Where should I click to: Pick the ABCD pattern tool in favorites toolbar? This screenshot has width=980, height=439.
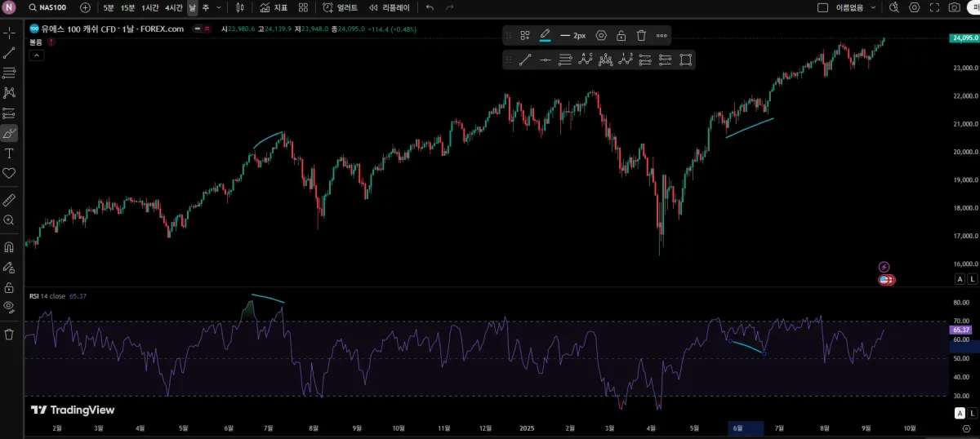[x=586, y=59]
